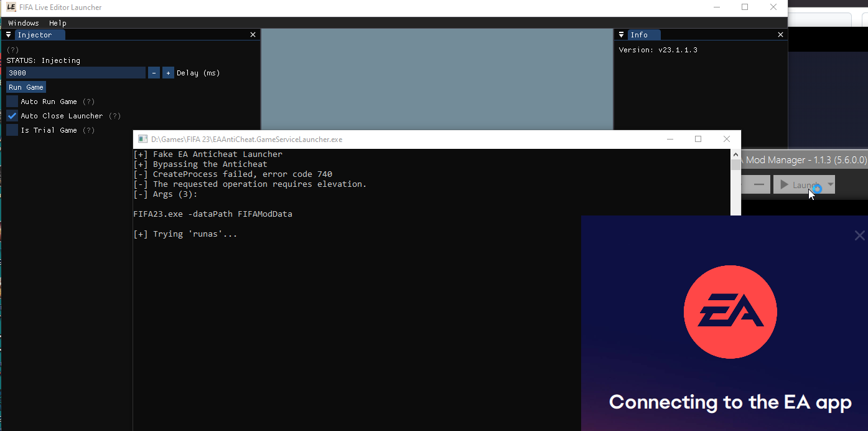Close the Info panel

781,35
